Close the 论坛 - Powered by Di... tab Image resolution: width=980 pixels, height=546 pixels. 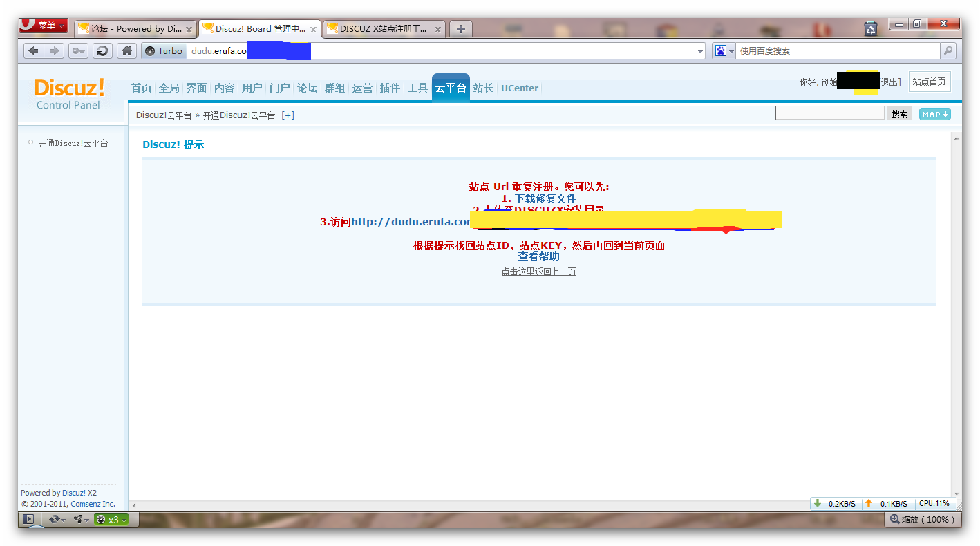(189, 30)
